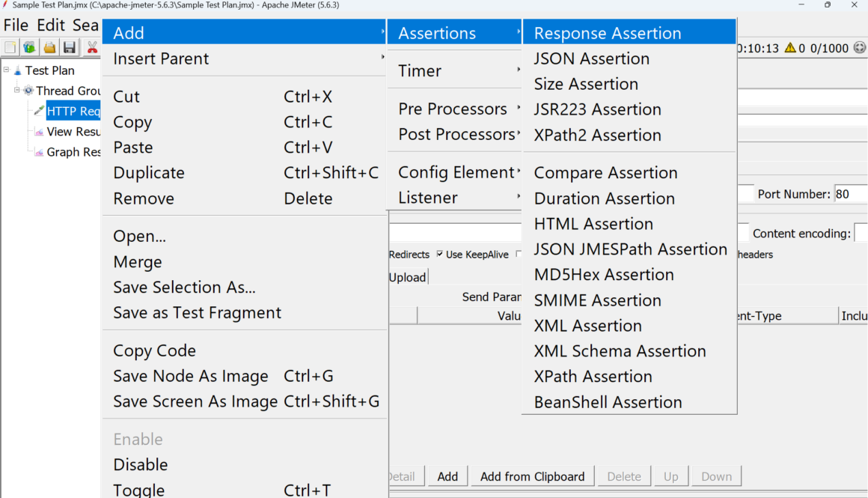
Task: Click the Open file folder icon
Action: (49, 48)
